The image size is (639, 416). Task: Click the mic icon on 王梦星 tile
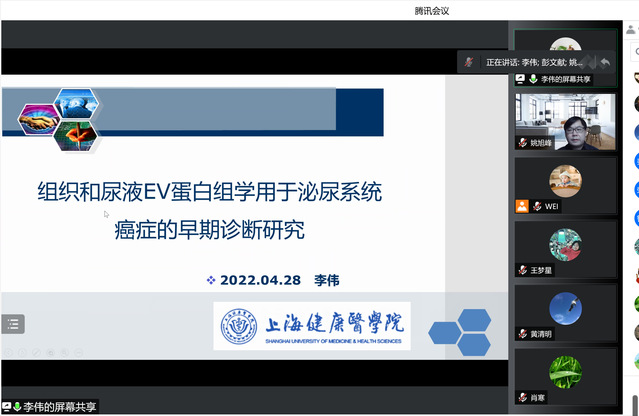pyautogui.click(x=522, y=270)
